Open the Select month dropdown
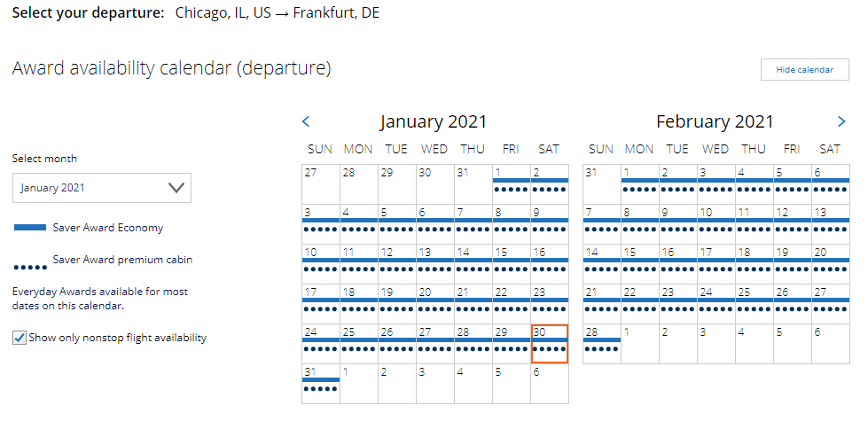Screen dimensions: 868x421 (x=102, y=188)
